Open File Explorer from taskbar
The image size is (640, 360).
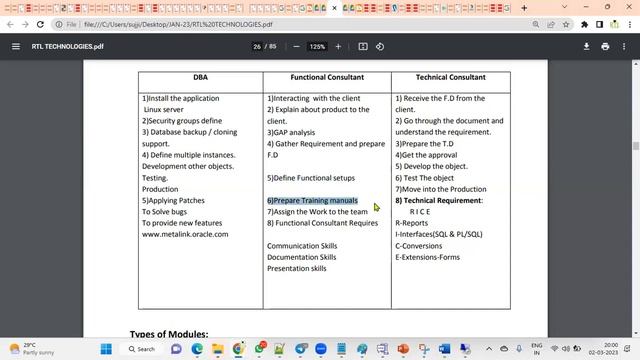pyautogui.click(x=218, y=349)
